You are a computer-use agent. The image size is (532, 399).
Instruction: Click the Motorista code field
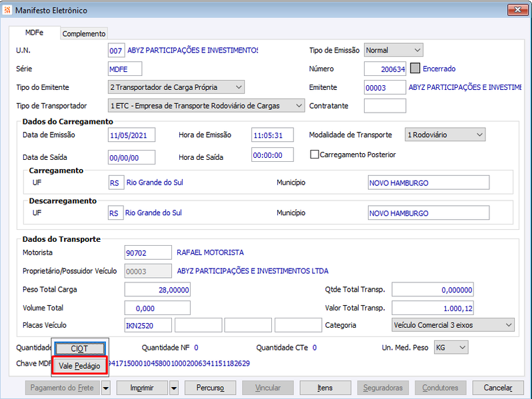tap(148, 252)
